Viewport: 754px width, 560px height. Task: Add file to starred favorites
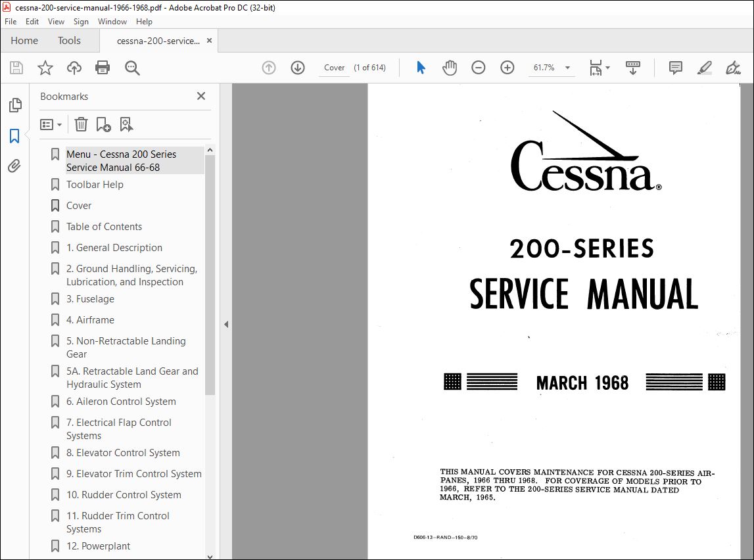[45, 68]
